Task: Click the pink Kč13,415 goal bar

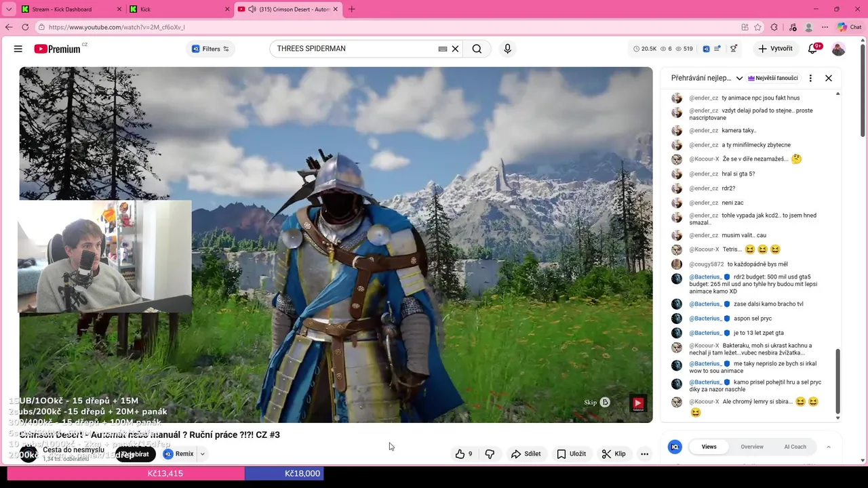Action: (x=125, y=473)
